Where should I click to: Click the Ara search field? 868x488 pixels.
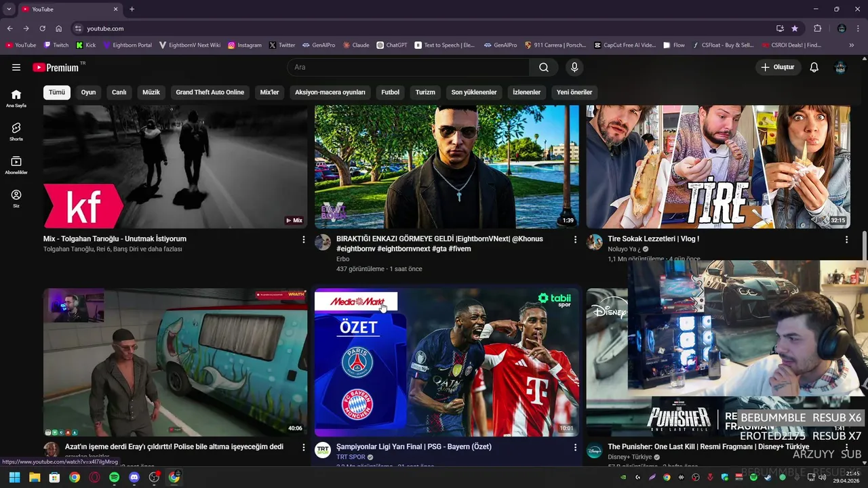(x=408, y=67)
